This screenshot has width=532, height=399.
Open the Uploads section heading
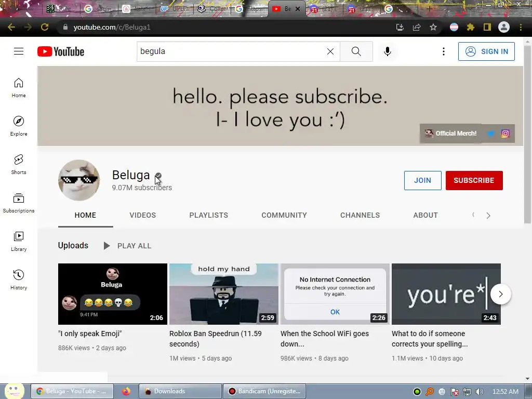73,245
